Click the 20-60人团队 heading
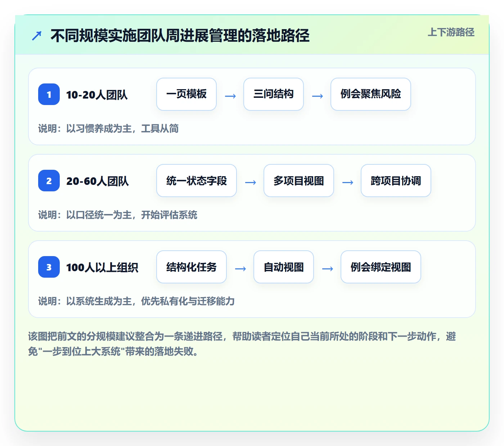Image resolution: width=504 pixels, height=446 pixels. [97, 181]
